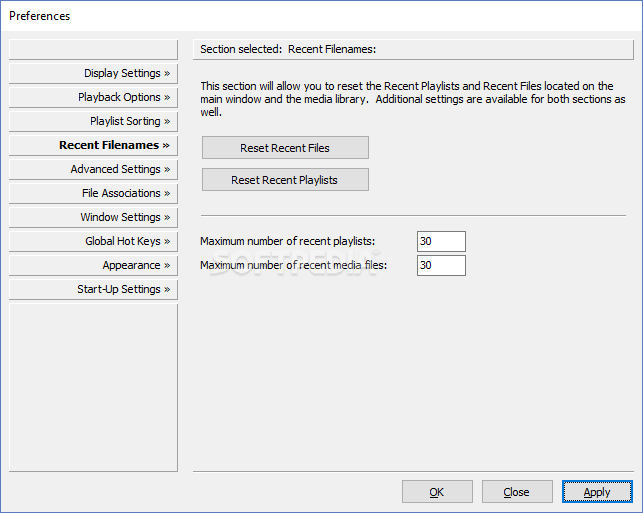Open the Window Settings section
This screenshot has height=513, width=643.
(x=93, y=217)
